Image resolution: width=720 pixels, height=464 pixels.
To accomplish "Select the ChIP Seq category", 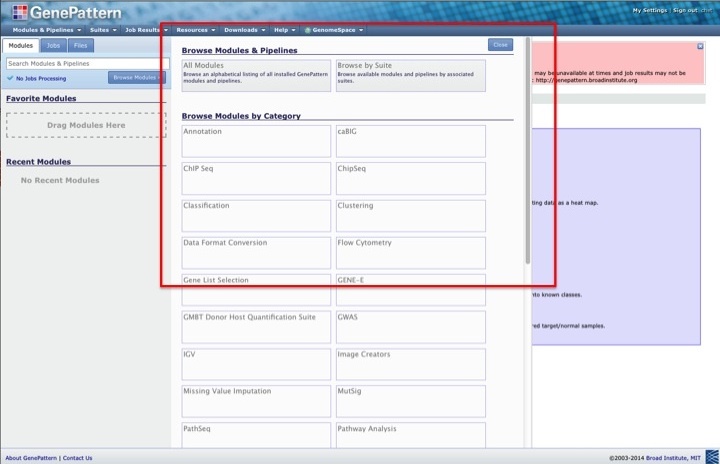I will tap(256, 178).
